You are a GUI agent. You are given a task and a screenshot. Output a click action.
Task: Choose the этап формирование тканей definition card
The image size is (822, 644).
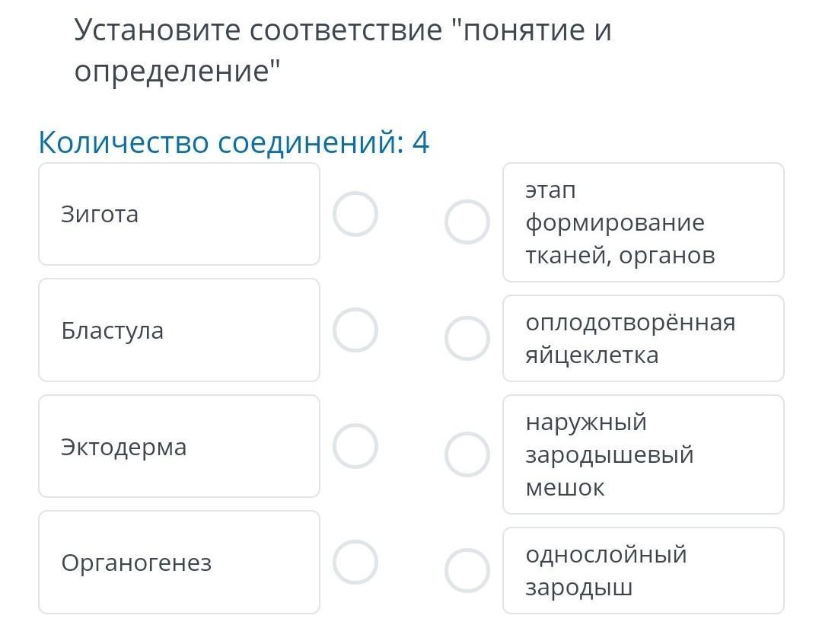pos(643,222)
